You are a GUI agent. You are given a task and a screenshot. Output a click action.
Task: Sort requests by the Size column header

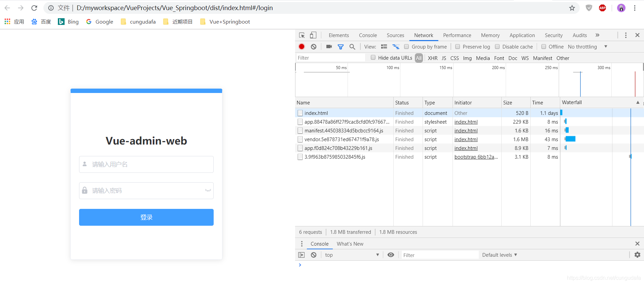point(515,103)
